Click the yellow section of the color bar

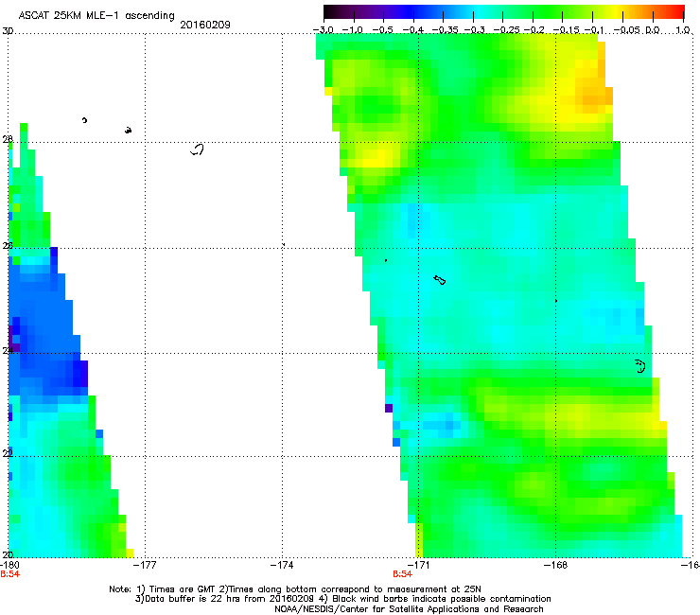click(x=619, y=12)
